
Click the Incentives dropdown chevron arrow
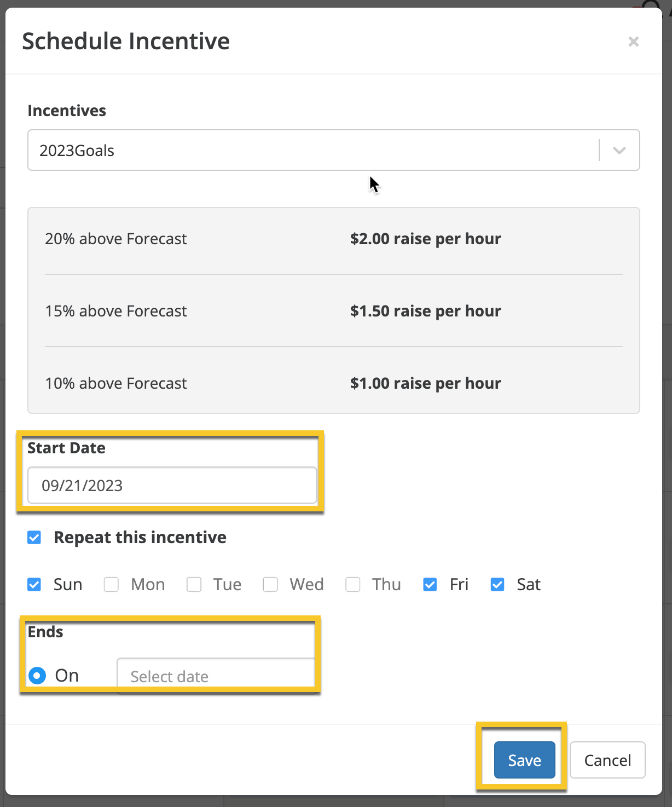(x=619, y=151)
